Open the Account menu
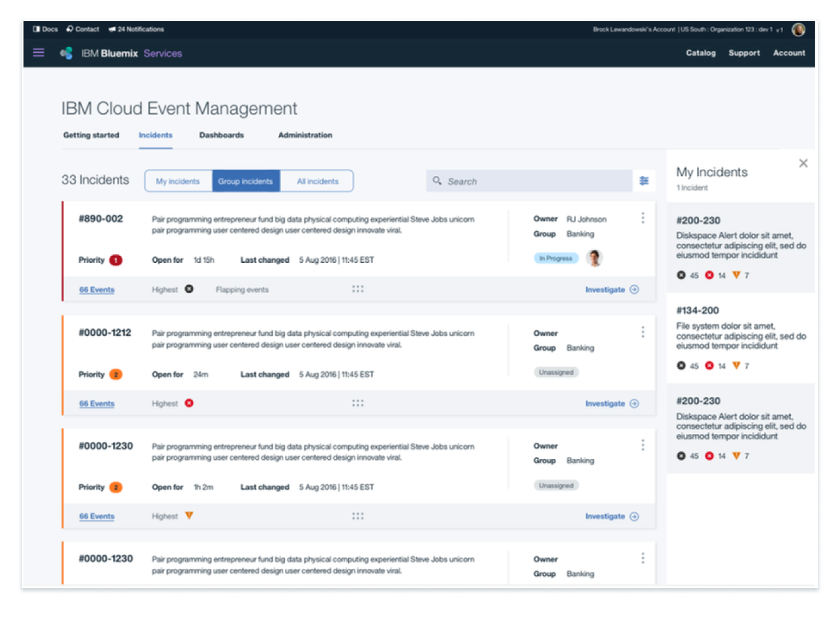Screen dimensions: 840x630 [x=789, y=53]
